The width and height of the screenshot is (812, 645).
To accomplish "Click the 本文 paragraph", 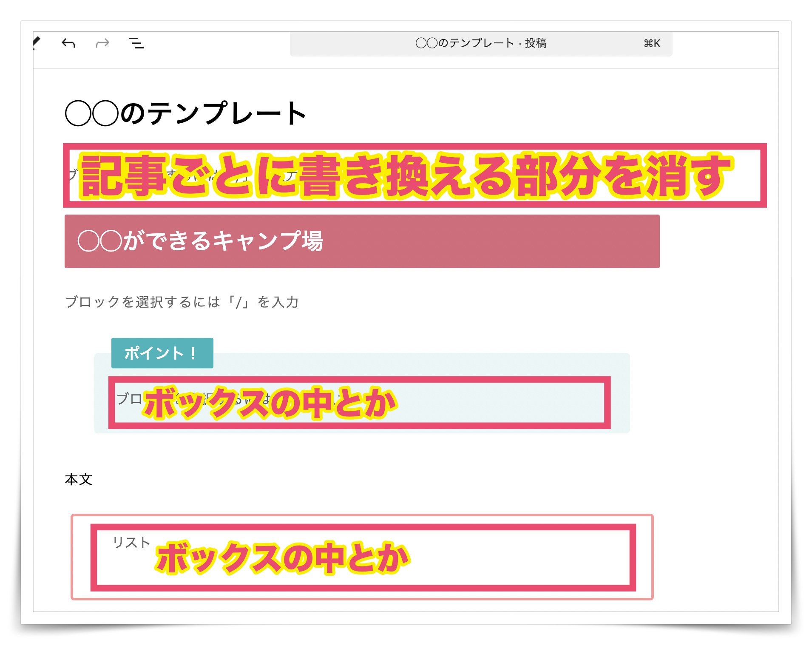I will click(79, 479).
